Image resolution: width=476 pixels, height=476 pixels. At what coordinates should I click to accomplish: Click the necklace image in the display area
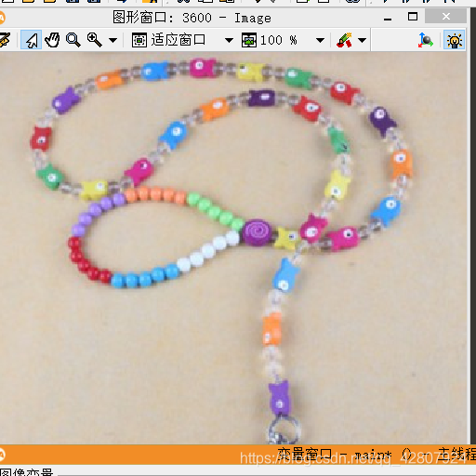[x=233, y=248]
